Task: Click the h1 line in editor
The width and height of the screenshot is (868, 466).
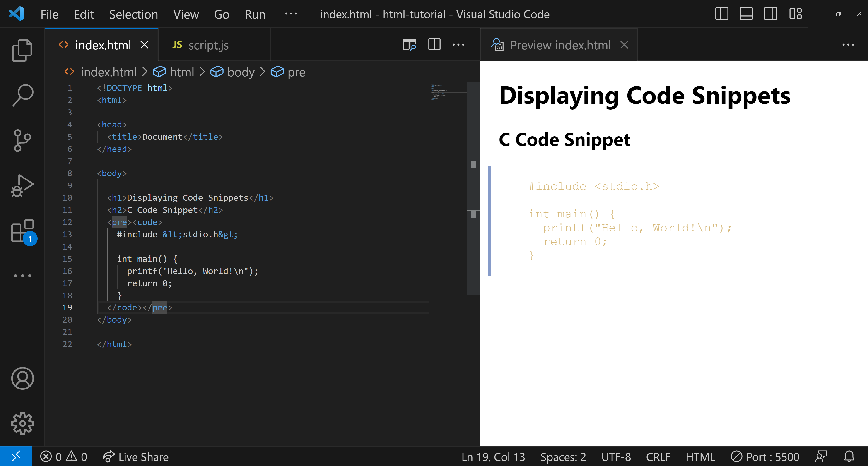Action: (190, 198)
